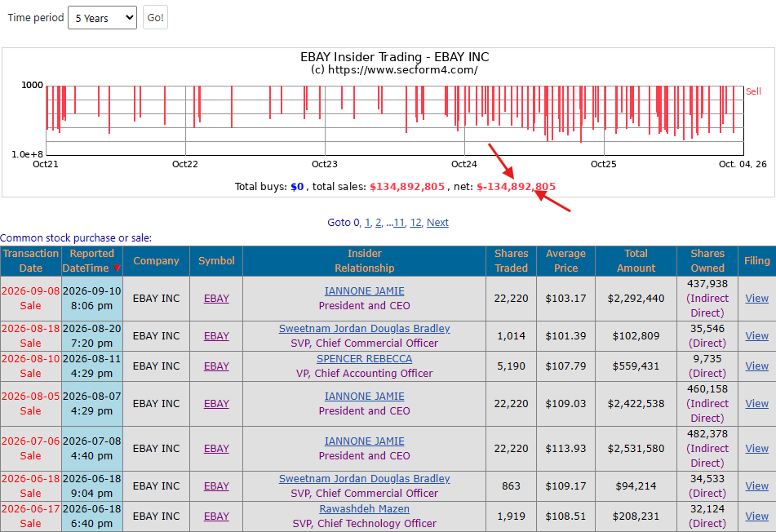776x532 pixels.
Task: View filing for 2026-06-17 sale
Action: pos(757,516)
